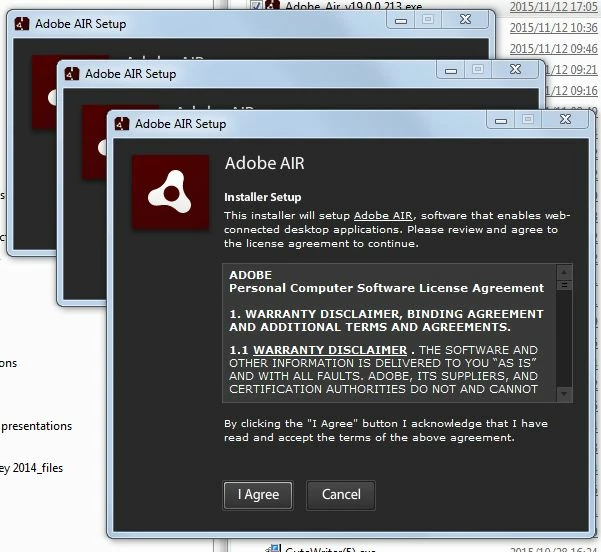
Task: Click the 'Installer Setup' heading
Action: click(x=263, y=197)
